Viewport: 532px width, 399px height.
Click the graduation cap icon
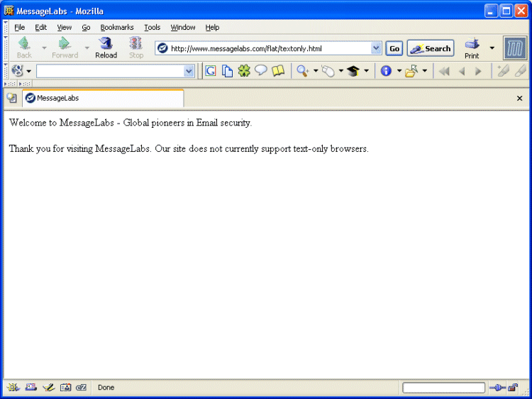click(x=353, y=71)
